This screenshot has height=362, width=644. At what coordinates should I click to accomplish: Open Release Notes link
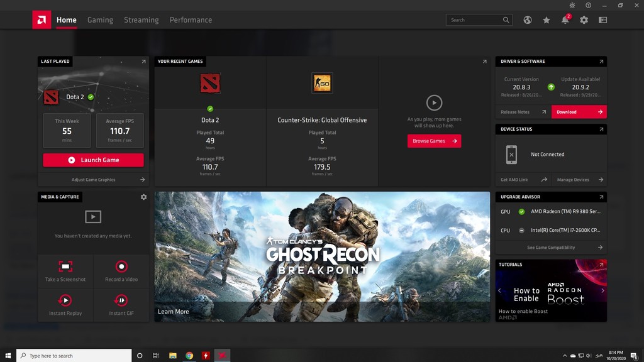tap(523, 112)
